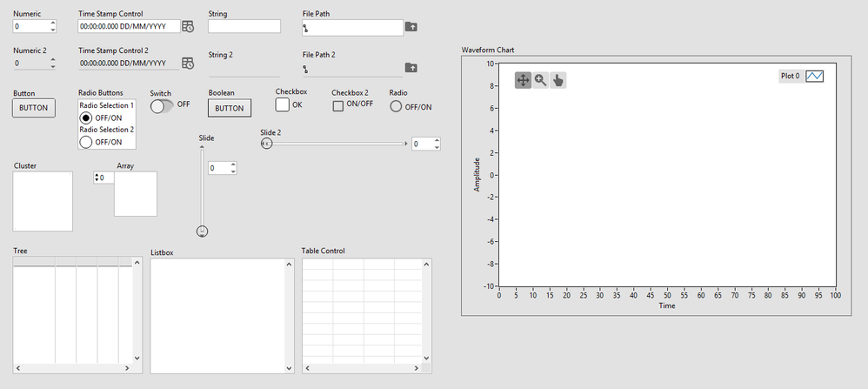This screenshot has width=868, height=389.
Task: Click the Tree scroll right arrow
Action: click(x=127, y=368)
